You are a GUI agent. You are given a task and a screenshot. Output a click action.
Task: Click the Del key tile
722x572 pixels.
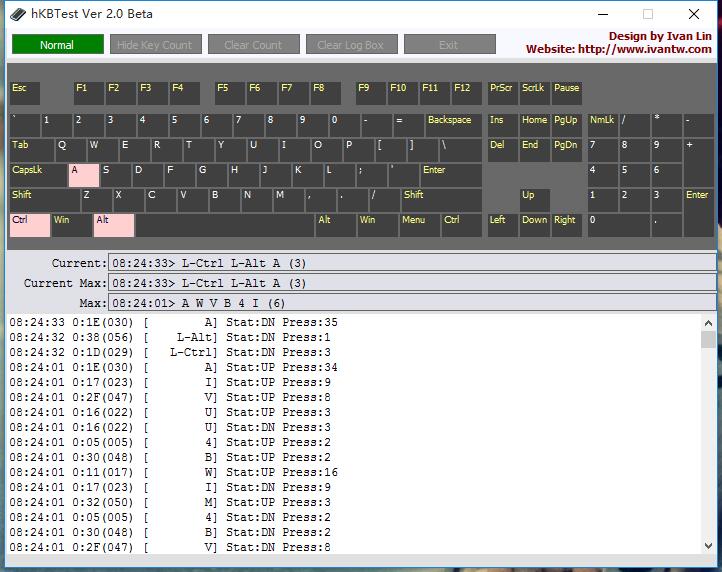(x=502, y=150)
